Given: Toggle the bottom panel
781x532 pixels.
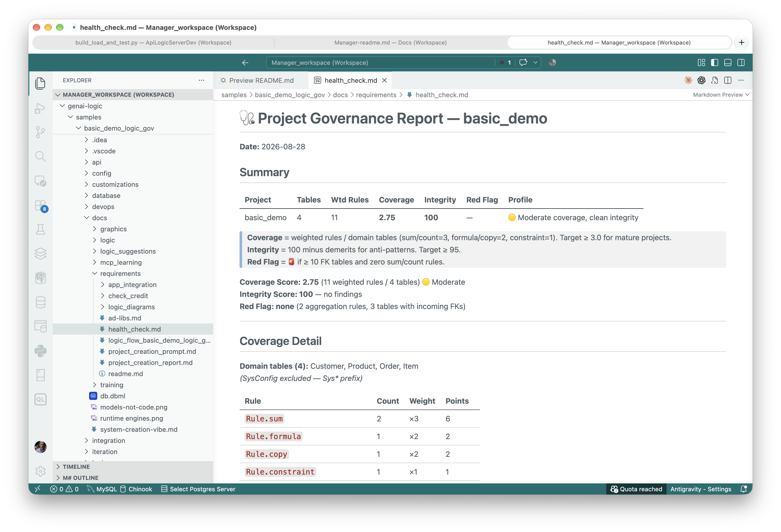Looking at the screenshot, I should [x=728, y=63].
